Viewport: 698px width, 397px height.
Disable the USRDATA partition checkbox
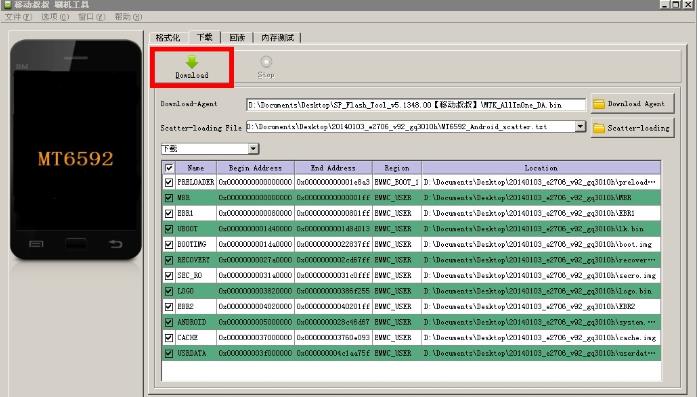coord(169,353)
